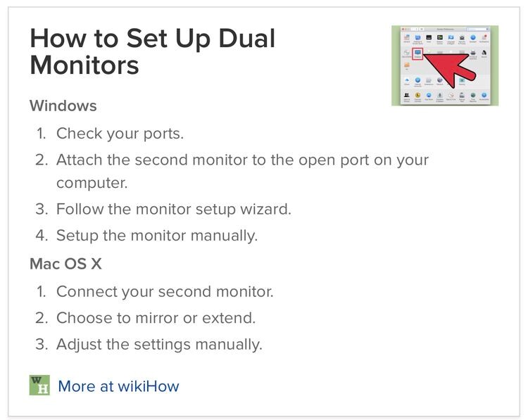
Task: Click step Setup the monitor manually
Action: click(x=157, y=235)
